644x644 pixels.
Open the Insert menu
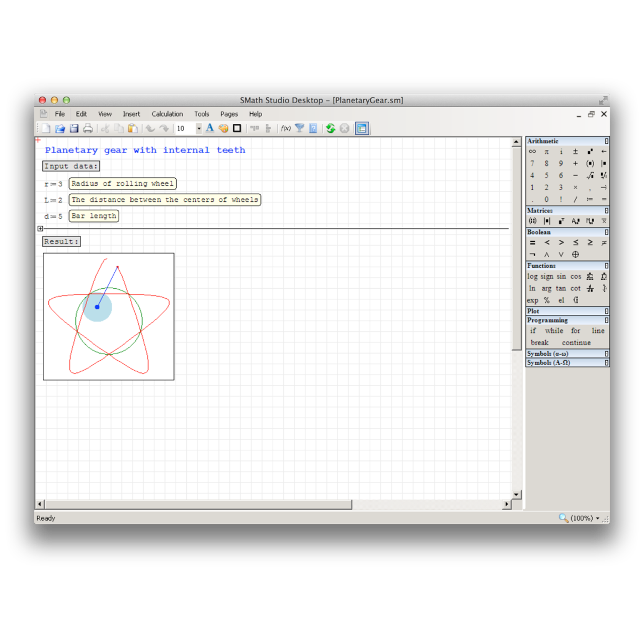click(x=131, y=114)
